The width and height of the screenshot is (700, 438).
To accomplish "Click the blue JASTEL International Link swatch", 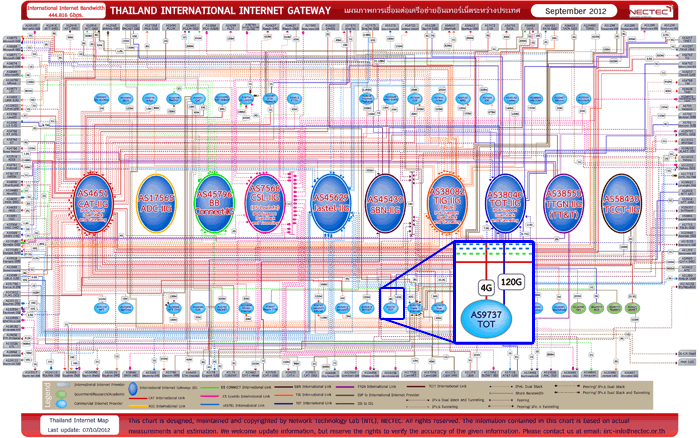I will [x=210, y=405].
